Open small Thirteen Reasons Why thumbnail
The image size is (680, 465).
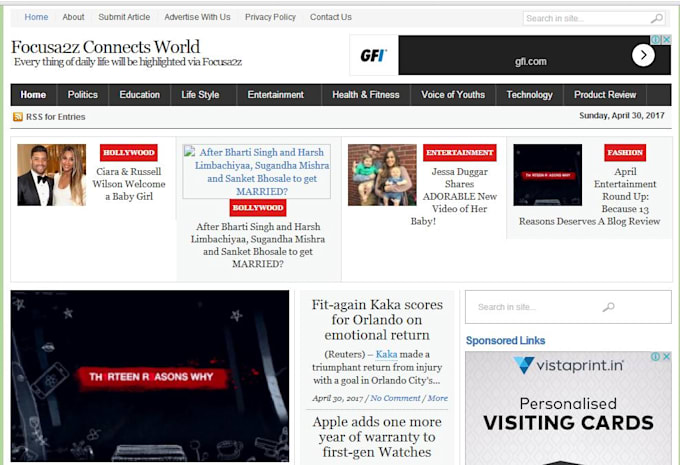pyautogui.click(x=548, y=175)
